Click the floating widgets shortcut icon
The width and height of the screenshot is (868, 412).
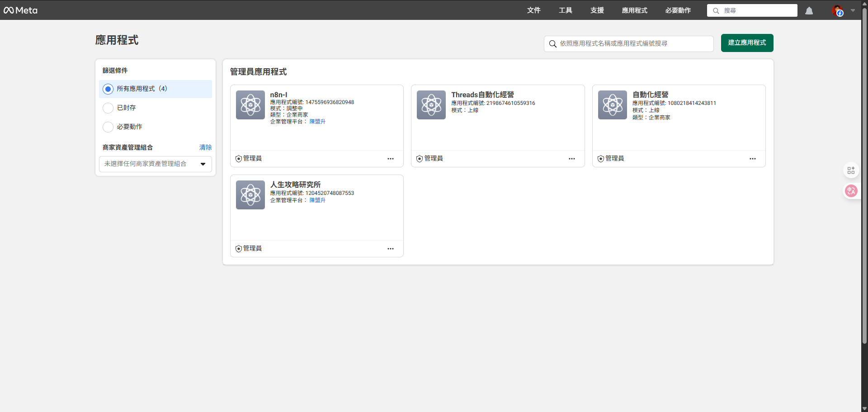851,170
